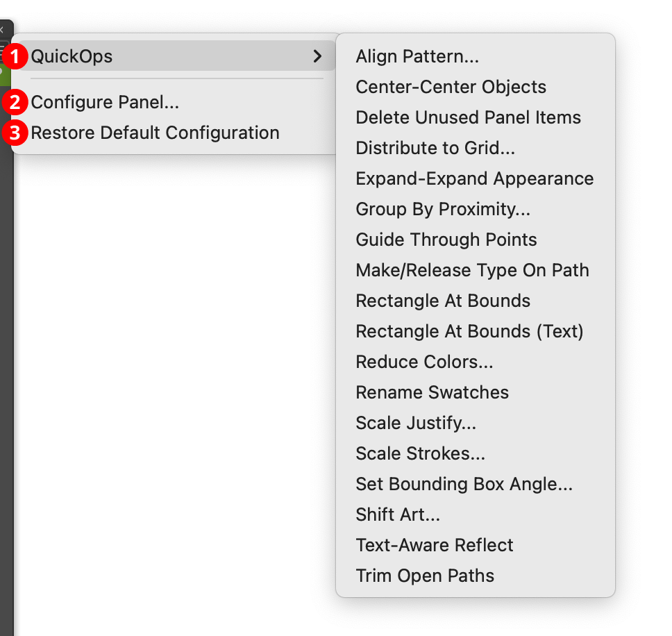Expand the QuickOps submenu chevron

[318, 56]
